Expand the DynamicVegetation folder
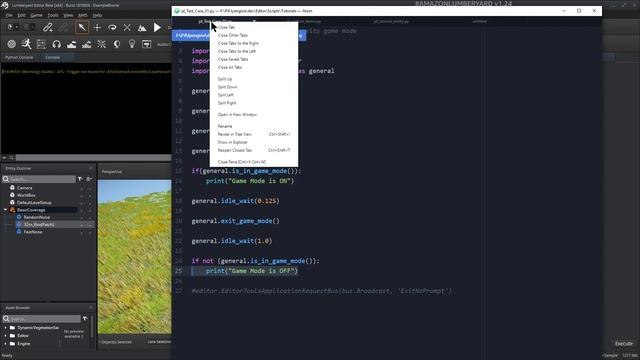Image resolution: width=640 pixels, height=360 pixels. click(5, 328)
